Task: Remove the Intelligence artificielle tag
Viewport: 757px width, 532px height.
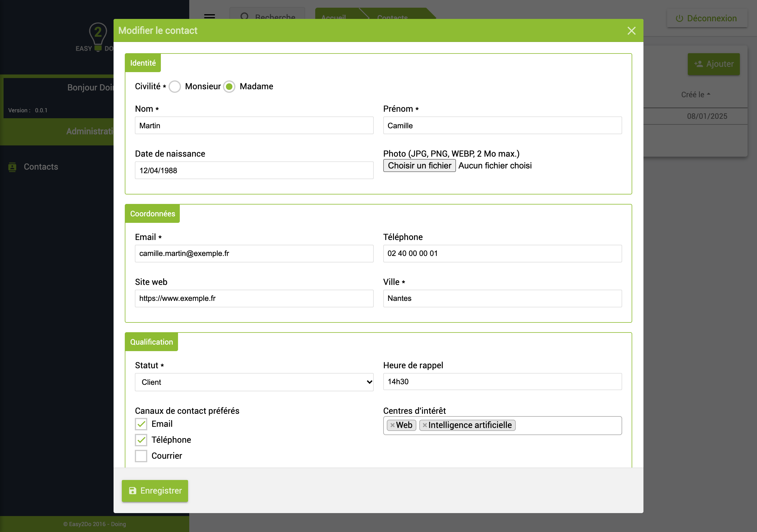Action: pos(425,425)
